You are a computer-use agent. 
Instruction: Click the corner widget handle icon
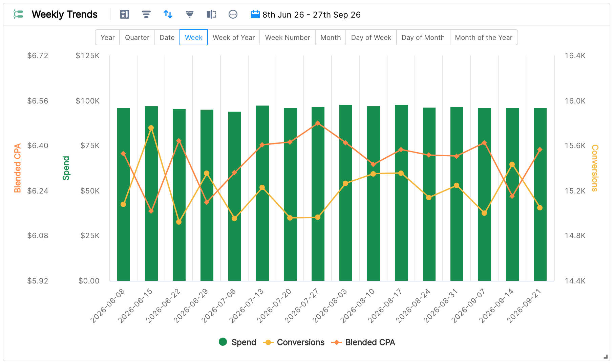click(x=606, y=356)
